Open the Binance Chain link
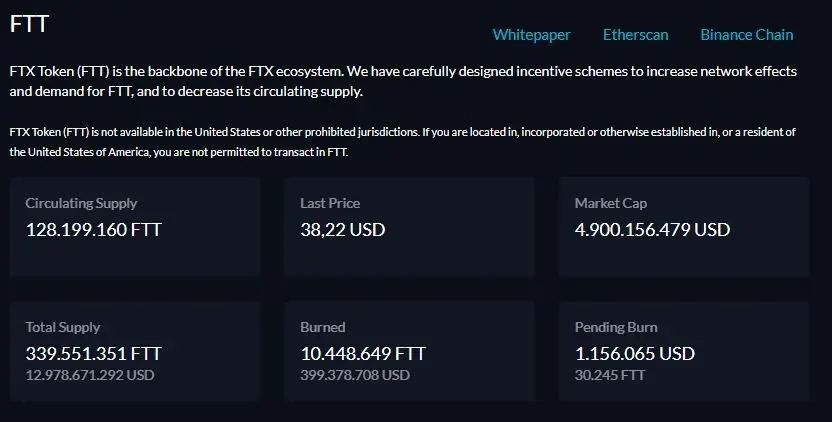 tap(747, 35)
